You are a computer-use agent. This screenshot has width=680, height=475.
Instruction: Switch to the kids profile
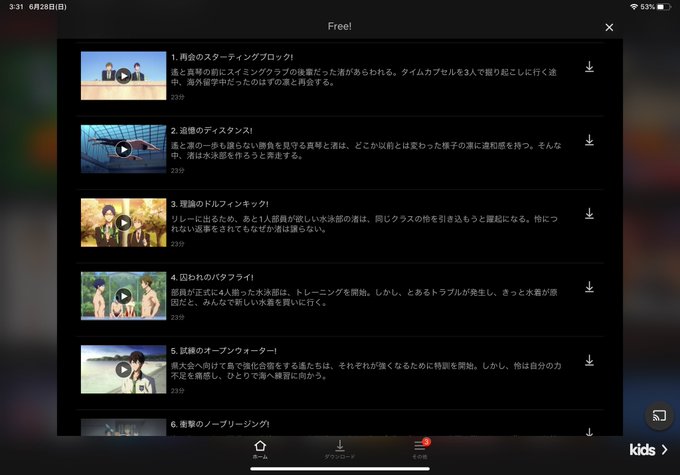tap(649, 450)
